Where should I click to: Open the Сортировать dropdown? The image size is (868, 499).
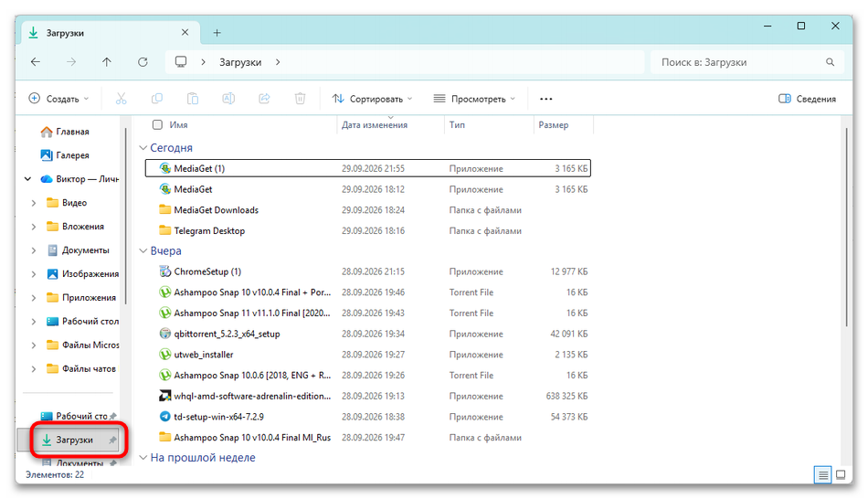click(372, 99)
